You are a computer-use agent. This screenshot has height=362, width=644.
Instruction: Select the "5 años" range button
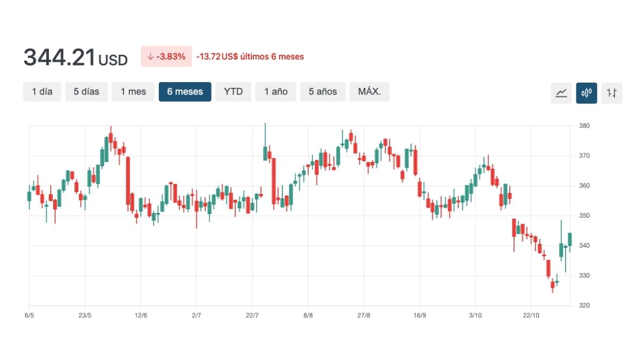click(x=322, y=92)
